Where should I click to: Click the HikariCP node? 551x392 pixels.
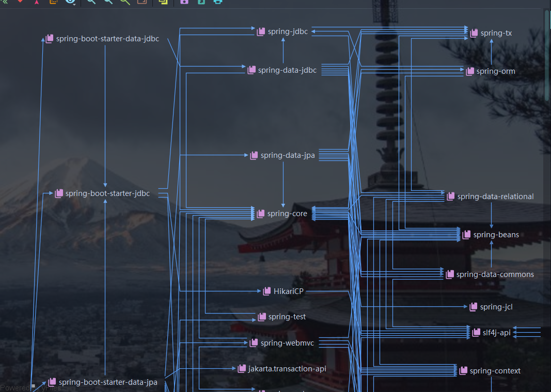coord(283,291)
